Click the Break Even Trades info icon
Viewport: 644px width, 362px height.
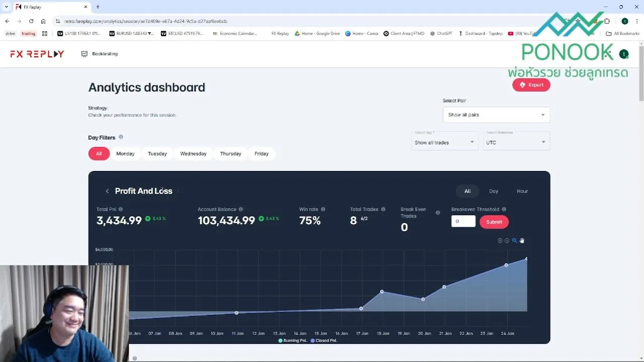(x=438, y=213)
